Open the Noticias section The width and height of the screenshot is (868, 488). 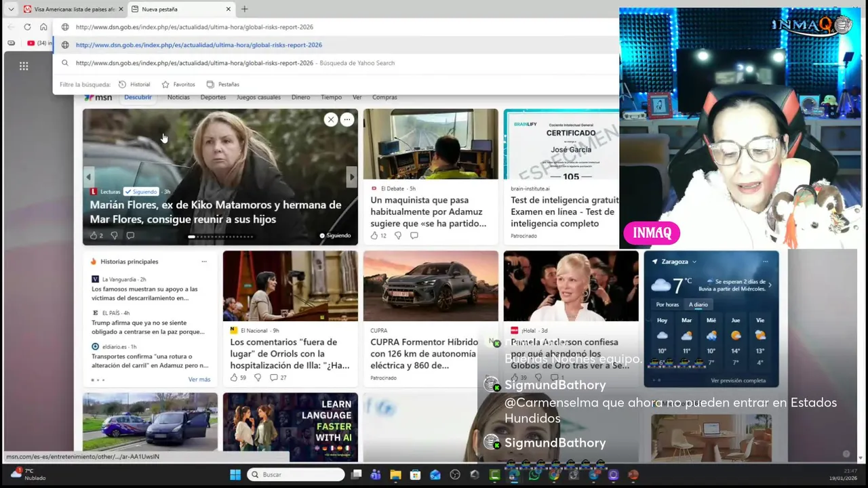click(178, 98)
